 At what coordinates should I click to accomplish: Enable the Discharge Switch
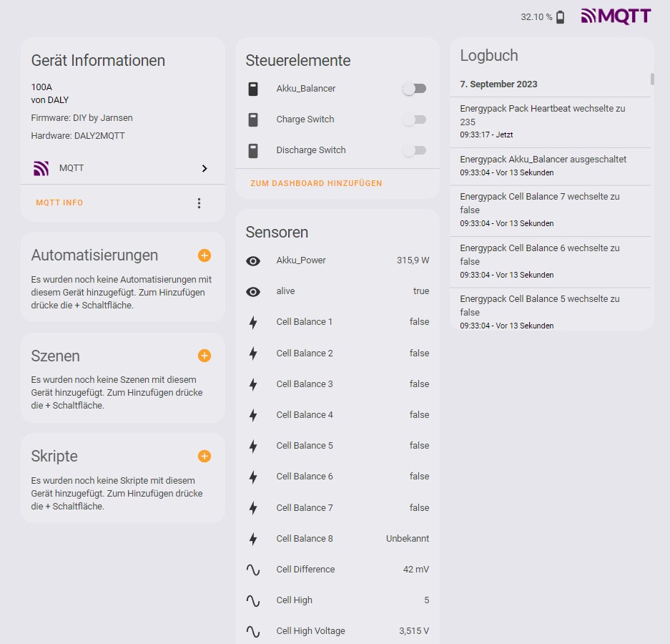pos(413,150)
